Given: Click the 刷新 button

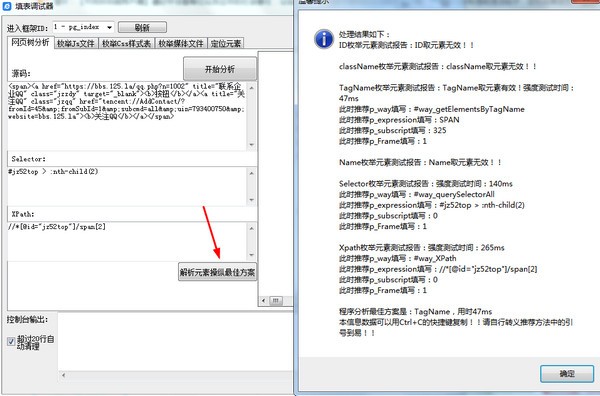Looking at the screenshot, I should tap(142, 28).
